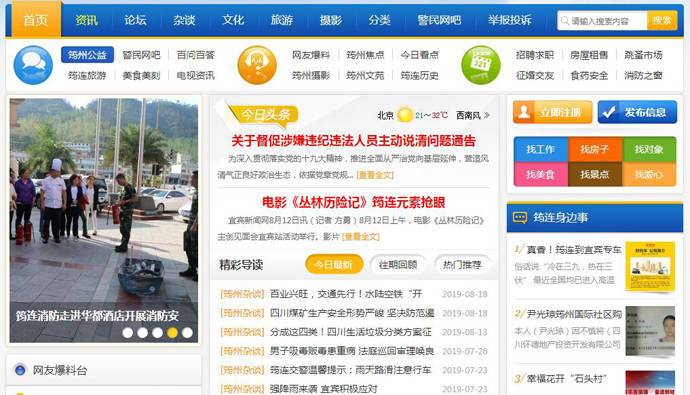Click the blue circle icon beside 网友爆料台
This screenshot has height=395, width=690.
[x=20, y=370]
